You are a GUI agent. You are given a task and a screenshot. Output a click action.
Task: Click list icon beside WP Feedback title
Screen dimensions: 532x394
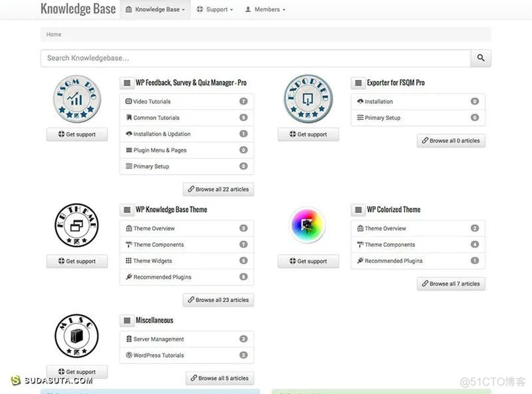(127, 83)
